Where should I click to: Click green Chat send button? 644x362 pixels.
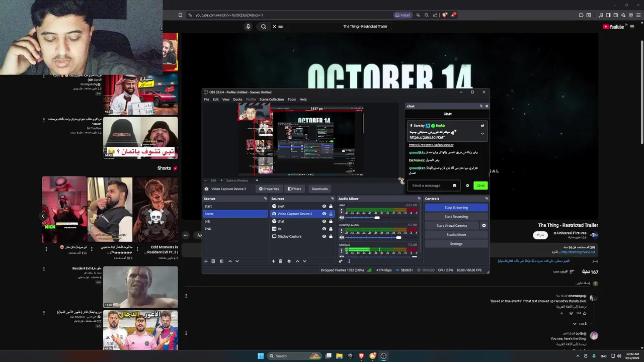point(480,186)
